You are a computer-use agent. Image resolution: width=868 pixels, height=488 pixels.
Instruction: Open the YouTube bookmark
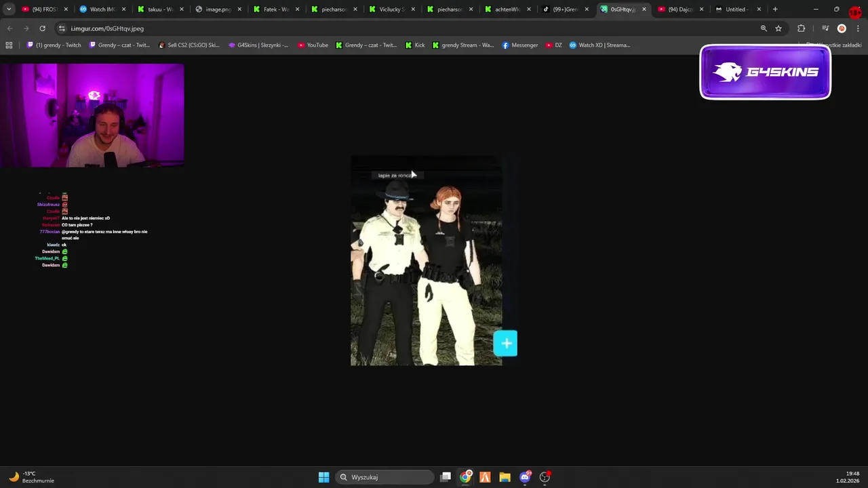click(x=313, y=45)
